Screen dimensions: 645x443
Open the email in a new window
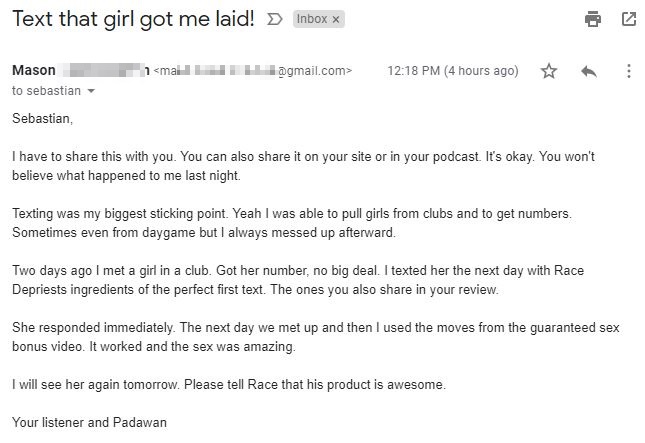tap(629, 19)
